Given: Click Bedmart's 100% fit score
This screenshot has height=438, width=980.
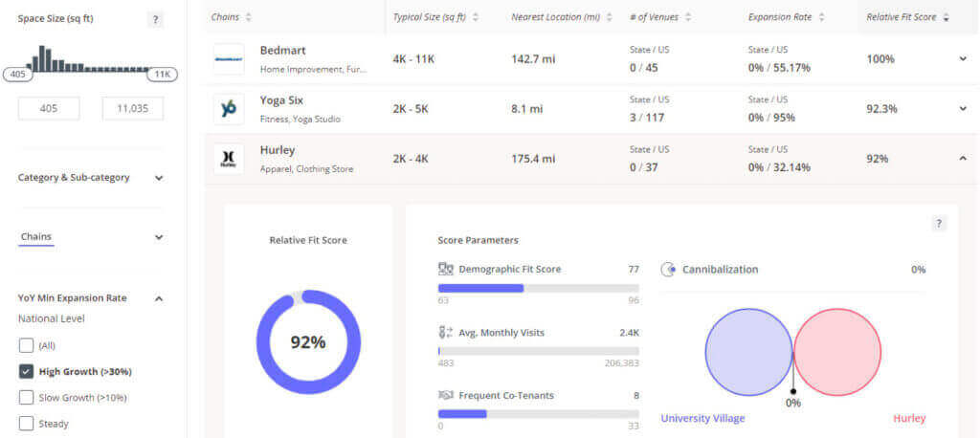Looking at the screenshot, I should point(880,59).
